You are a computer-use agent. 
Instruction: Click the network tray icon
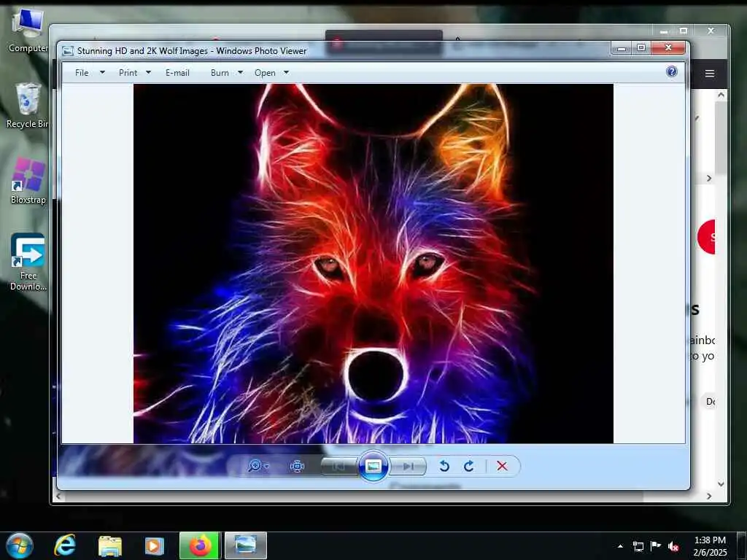click(638, 546)
